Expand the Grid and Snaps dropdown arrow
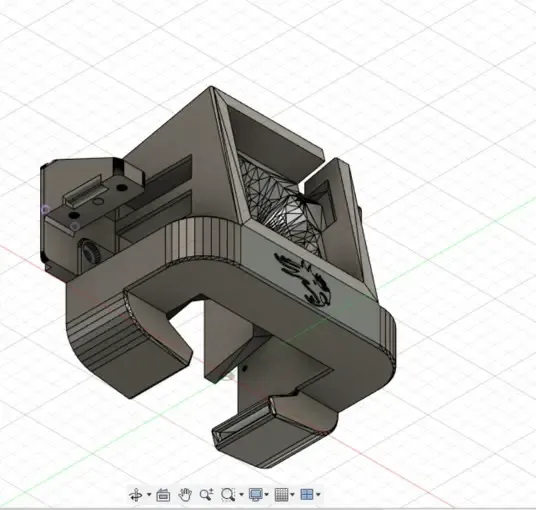This screenshot has height=510, width=536. coord(292,494)
